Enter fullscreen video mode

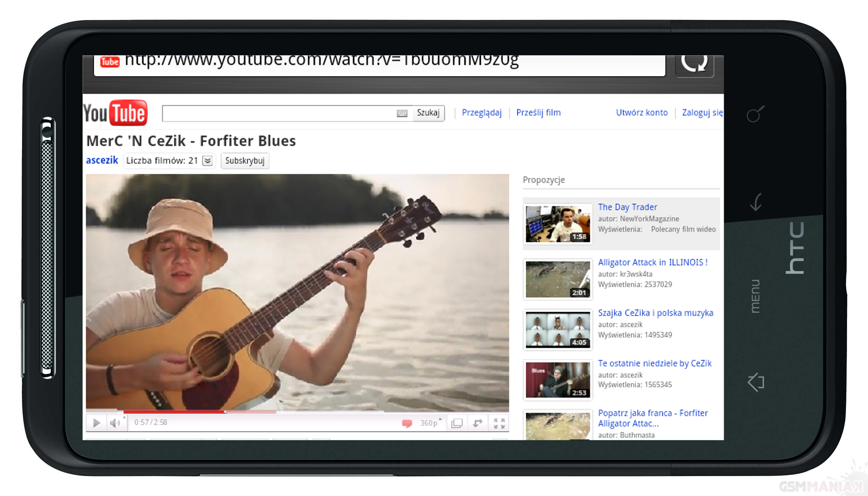tap(499, 423)
